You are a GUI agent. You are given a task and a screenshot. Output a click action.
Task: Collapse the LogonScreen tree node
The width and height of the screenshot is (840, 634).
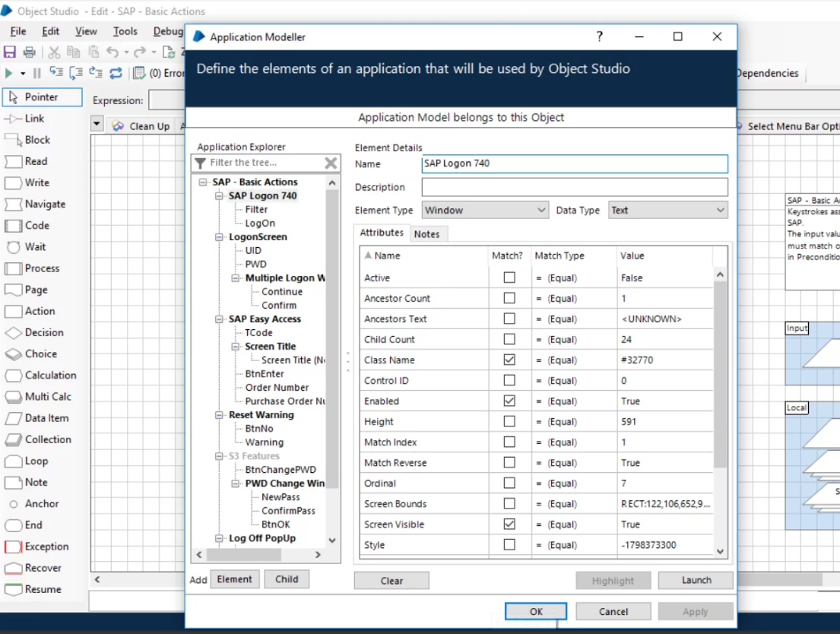point(219,237)
